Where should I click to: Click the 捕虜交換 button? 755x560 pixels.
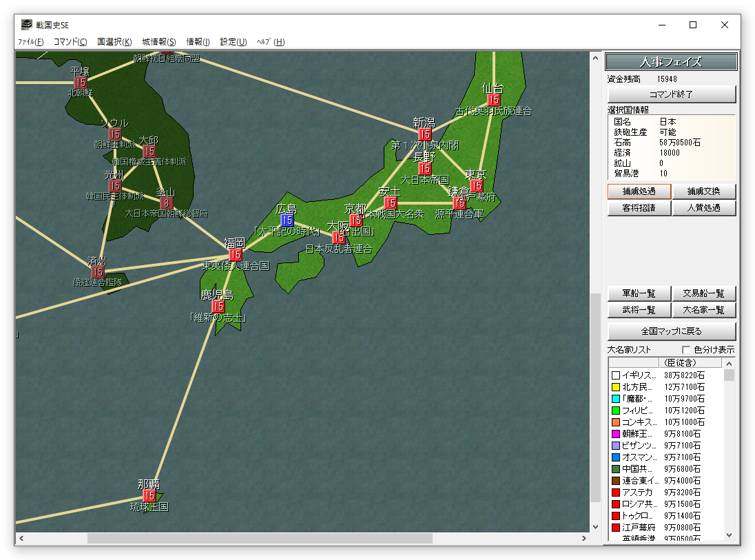703,191
